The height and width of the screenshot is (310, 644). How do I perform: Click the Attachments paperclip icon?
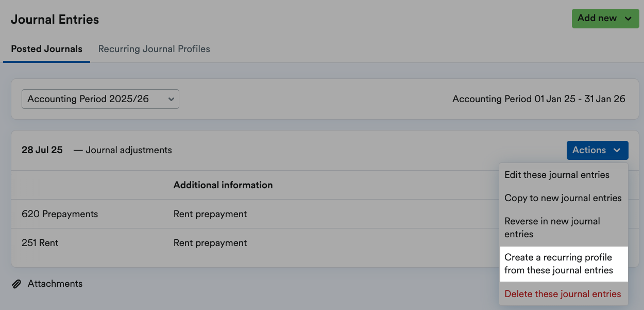pos(16,283)
